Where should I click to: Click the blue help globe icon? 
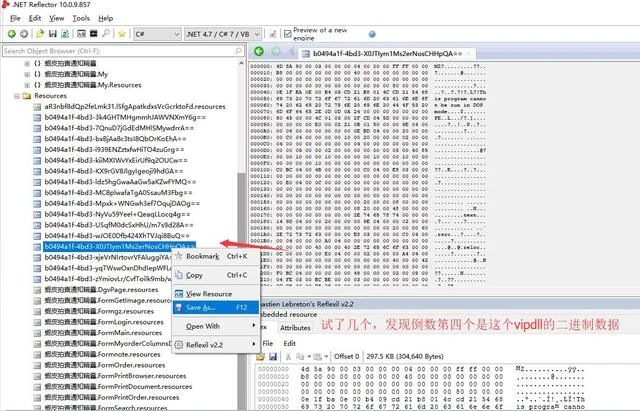click(x=372, y=34)
